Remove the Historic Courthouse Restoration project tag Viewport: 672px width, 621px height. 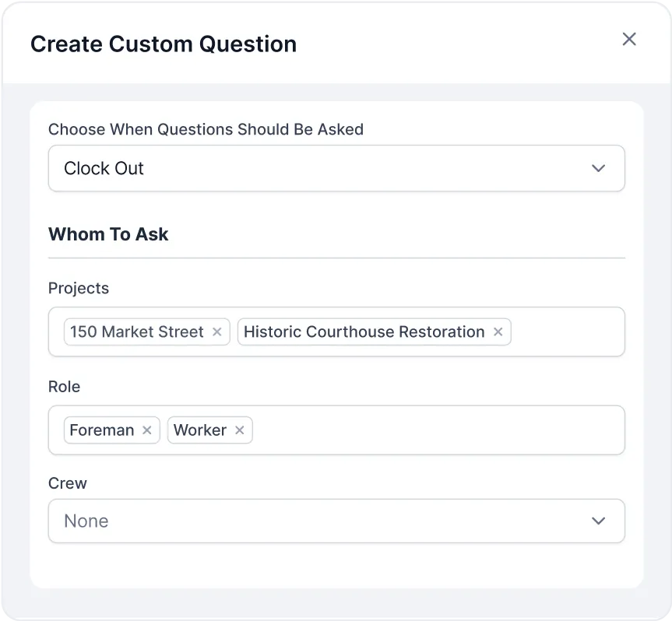tap(498, 332)
